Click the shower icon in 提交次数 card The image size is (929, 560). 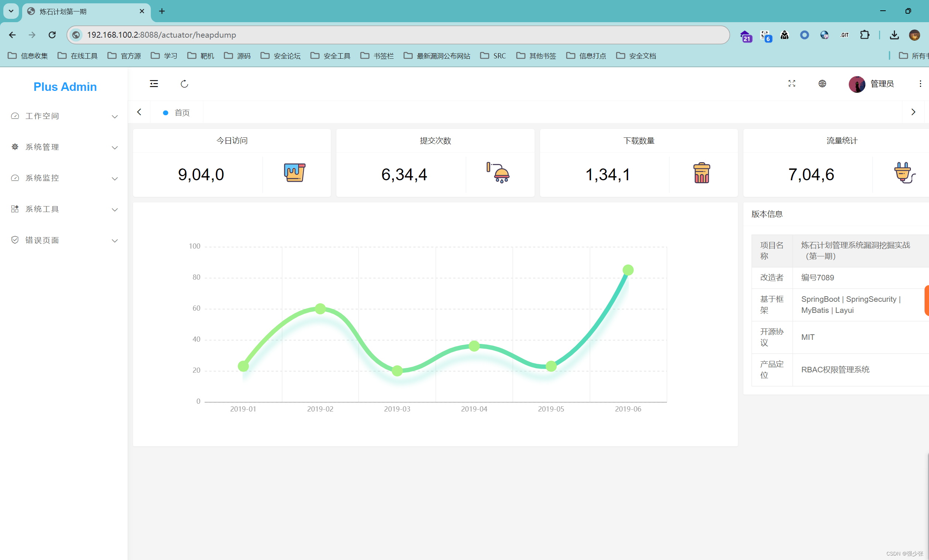pos(498,173)
